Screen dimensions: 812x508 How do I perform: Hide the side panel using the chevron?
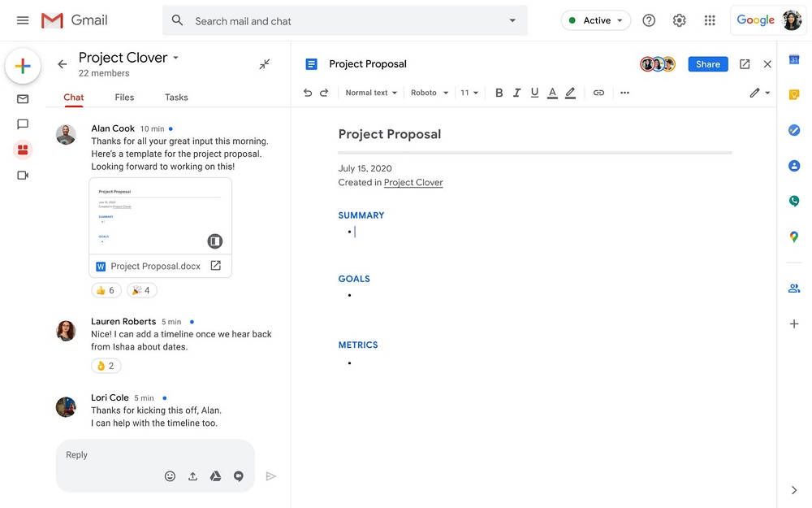point(794,490)
